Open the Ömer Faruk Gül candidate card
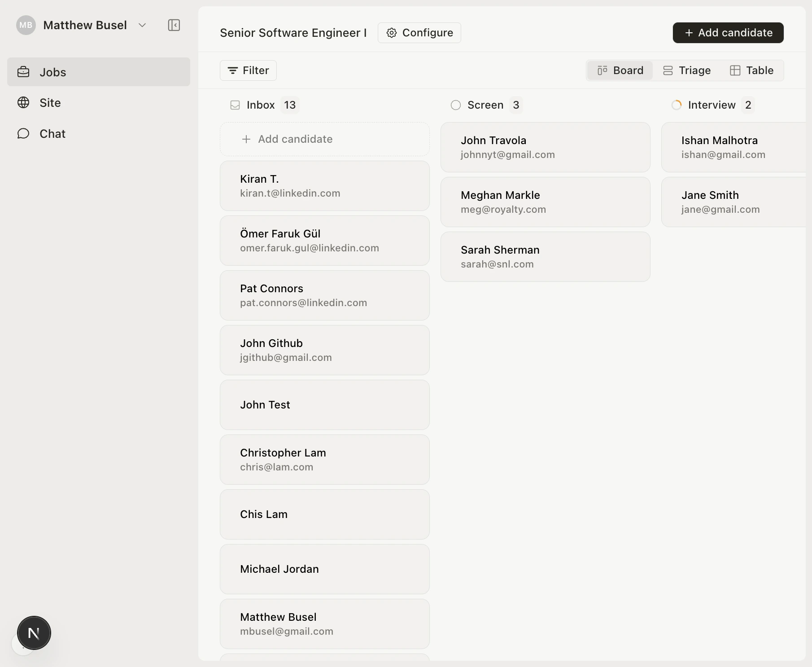Image resolution: width=812 pixels, height=667 pixels. [x=325, y=241]
